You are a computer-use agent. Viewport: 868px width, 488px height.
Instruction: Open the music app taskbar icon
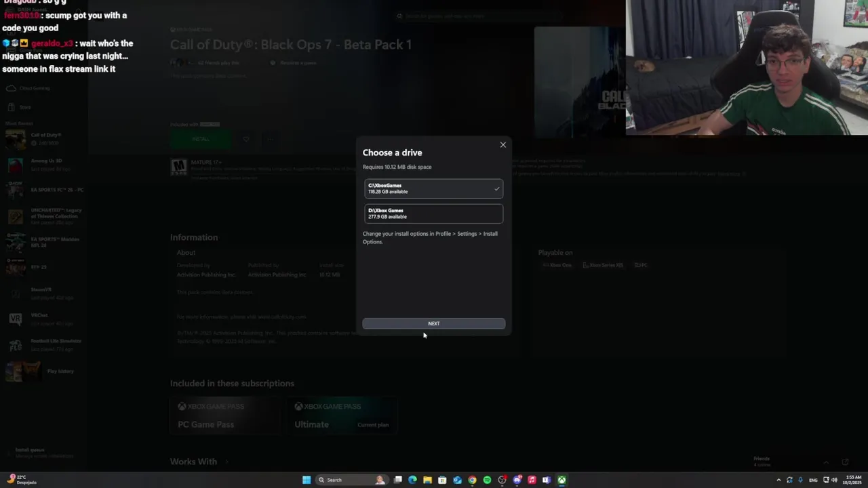(532, 480)
